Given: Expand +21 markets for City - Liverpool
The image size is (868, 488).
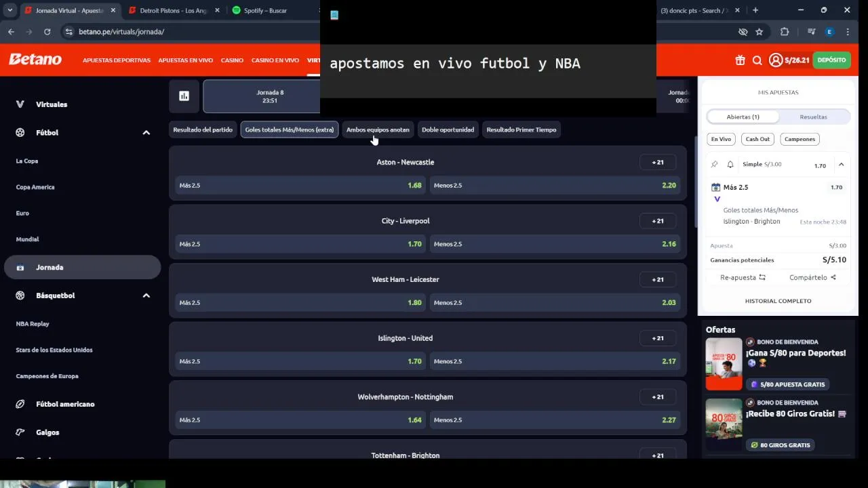Looking at the screenshot, I should pyautogui.click(x=658, y=221).
